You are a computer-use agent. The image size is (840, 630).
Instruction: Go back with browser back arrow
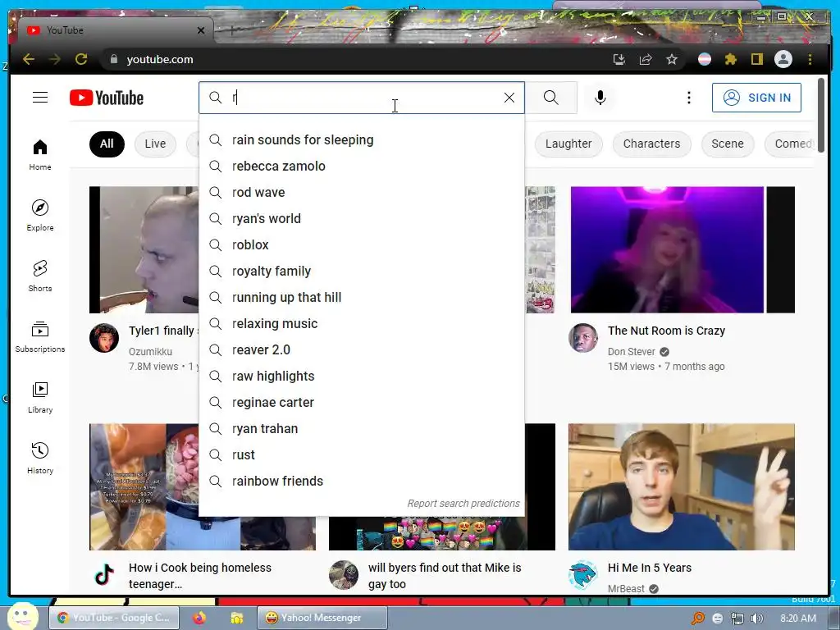click(x=29, y=59)
